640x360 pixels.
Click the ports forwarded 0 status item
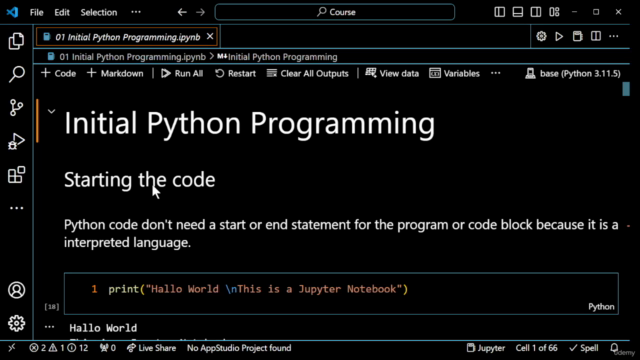(108, 348)
